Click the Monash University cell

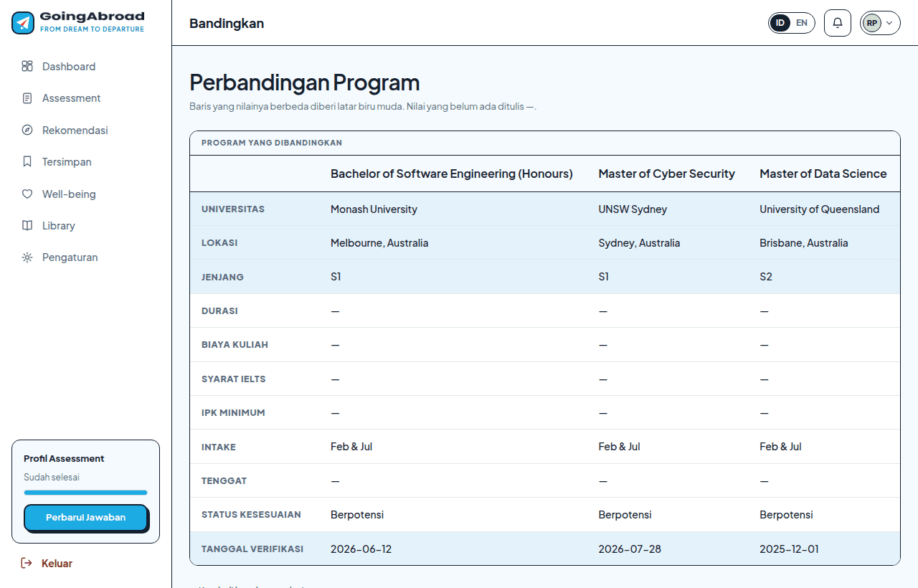[x=374, y=209]
